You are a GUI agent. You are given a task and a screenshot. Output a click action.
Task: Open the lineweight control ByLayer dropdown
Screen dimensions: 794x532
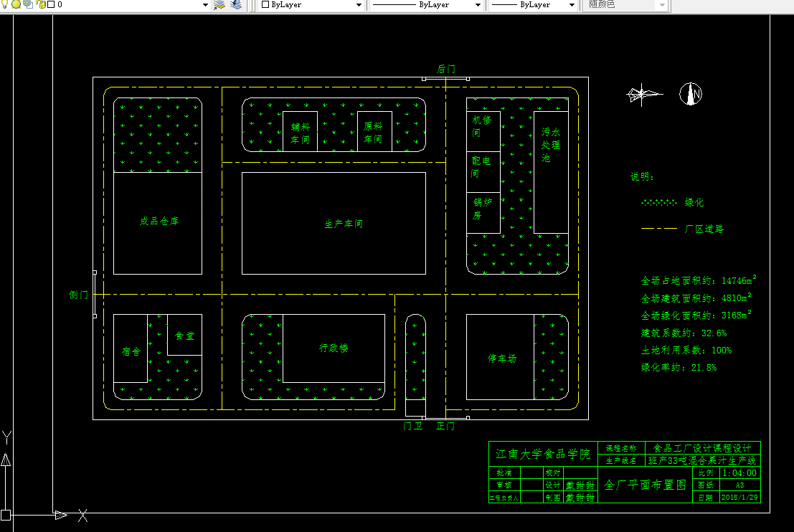[x=572, y=5]
